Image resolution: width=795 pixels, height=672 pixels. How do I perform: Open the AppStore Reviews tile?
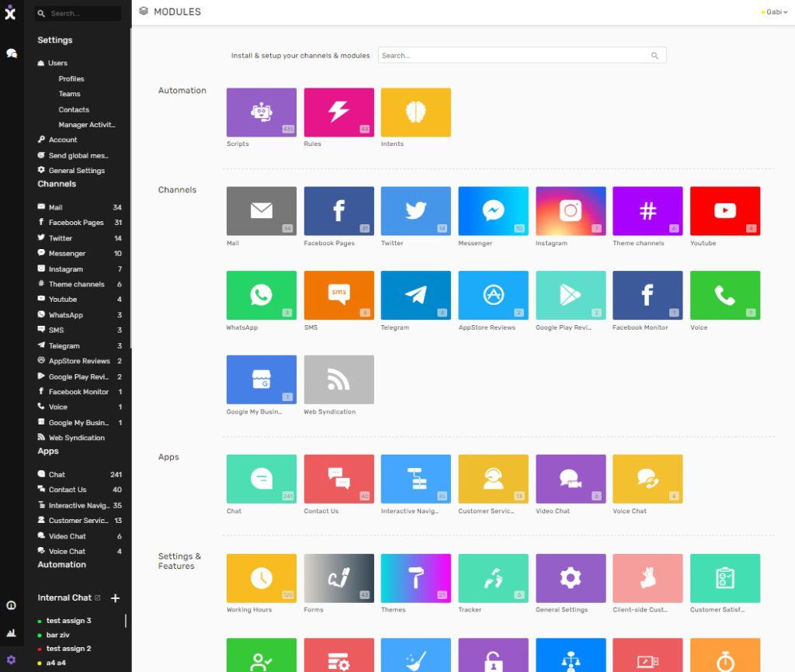pyautogui.click(x=493, y=295)
